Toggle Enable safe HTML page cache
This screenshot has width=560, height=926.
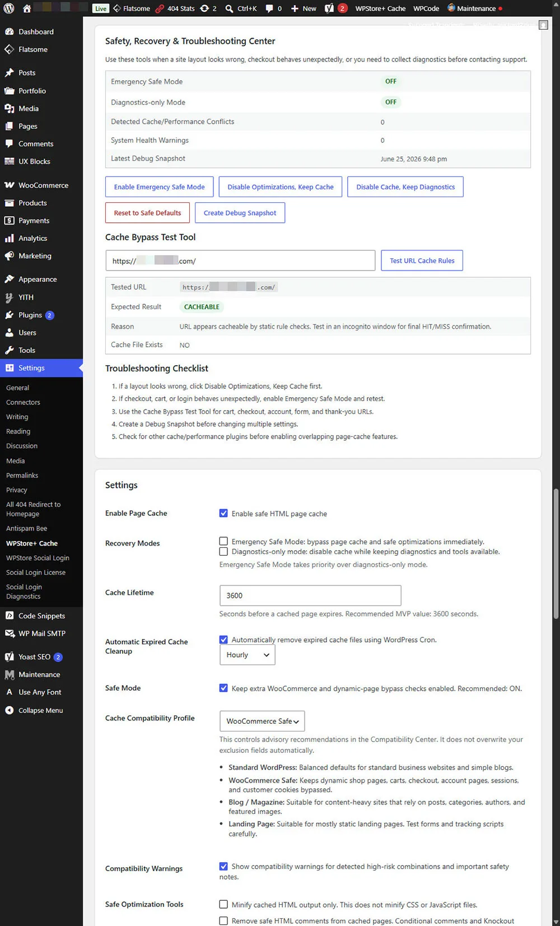click(223, 513)
